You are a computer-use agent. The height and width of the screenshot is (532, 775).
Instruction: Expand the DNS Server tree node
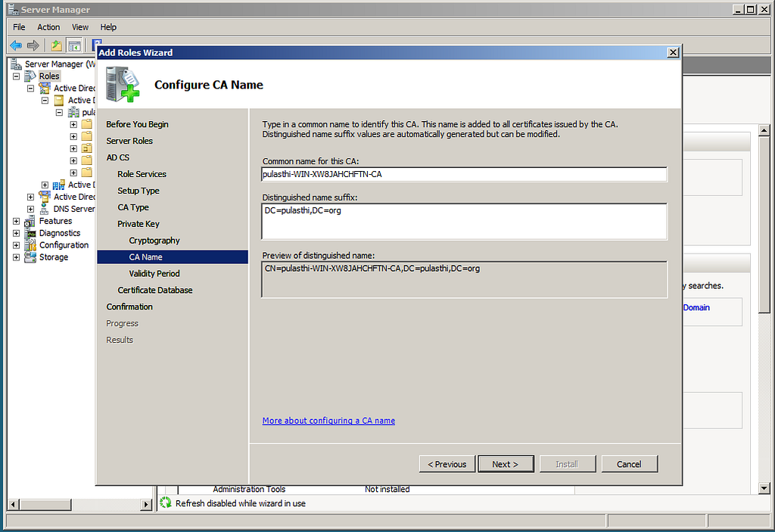tap(30, 209)
